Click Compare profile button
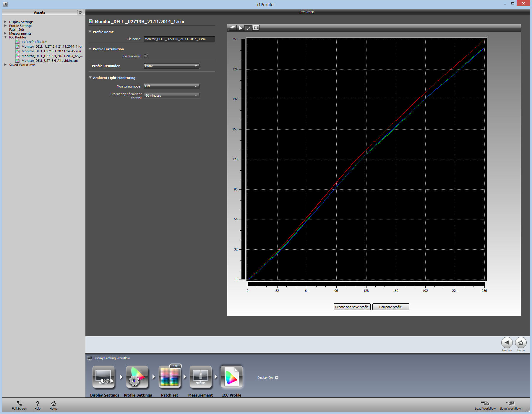 click(x=391, y=307)
